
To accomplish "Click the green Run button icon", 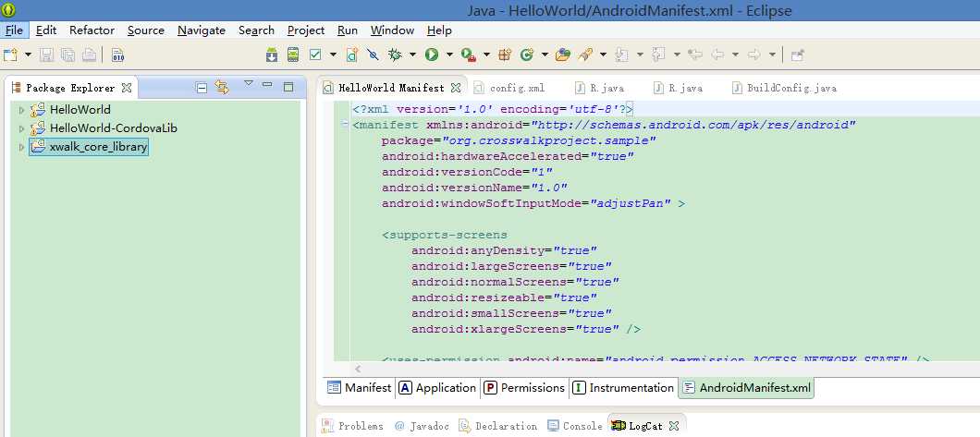I will coord(431,55).
